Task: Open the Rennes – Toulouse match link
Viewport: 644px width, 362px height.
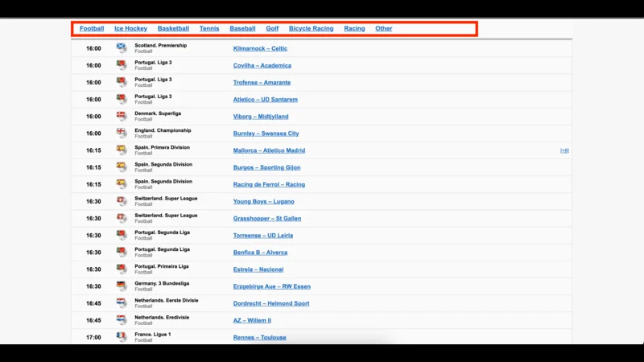Action: click(x=259, y=338)
